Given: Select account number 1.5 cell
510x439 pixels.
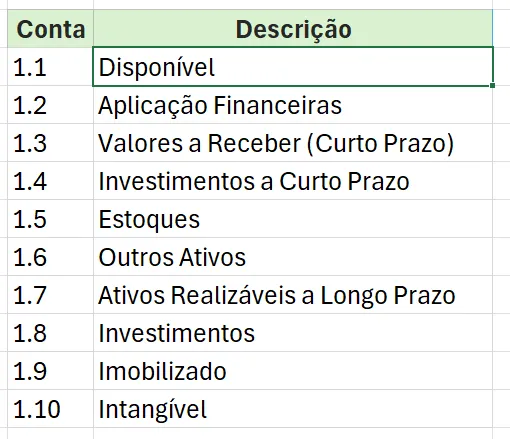Looking at the screenshot, I should click(50, 219).
